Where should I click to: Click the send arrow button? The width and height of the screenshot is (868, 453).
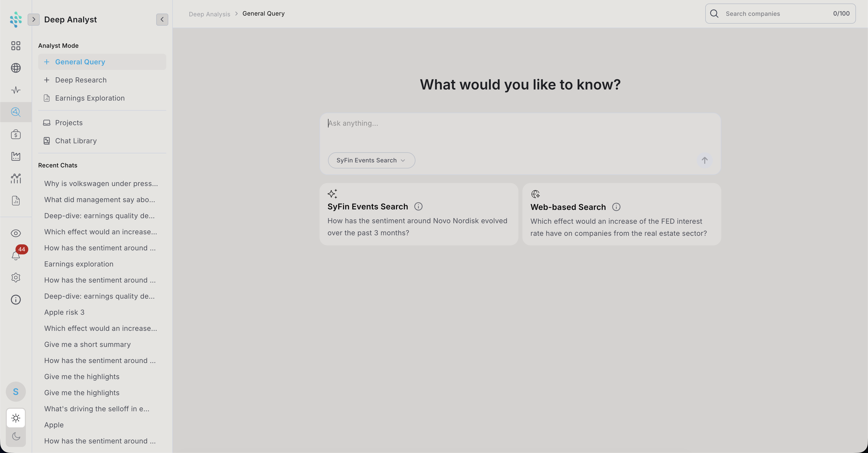tap(704, 160)
